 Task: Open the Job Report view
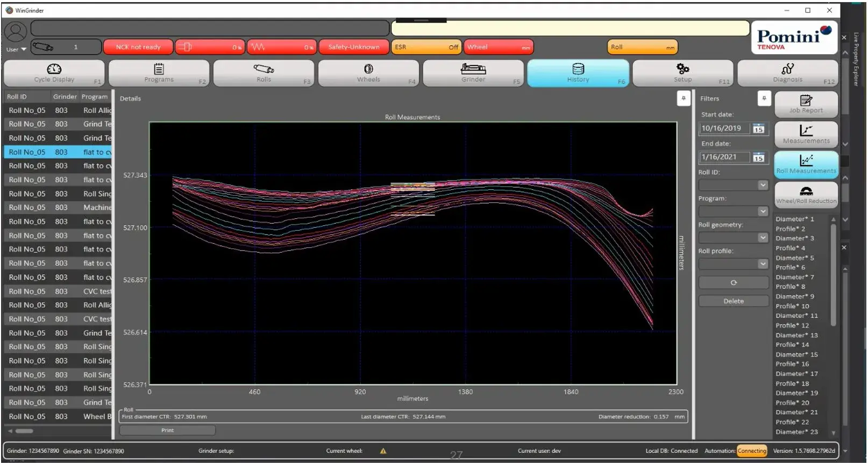click(x=806, y=104)
